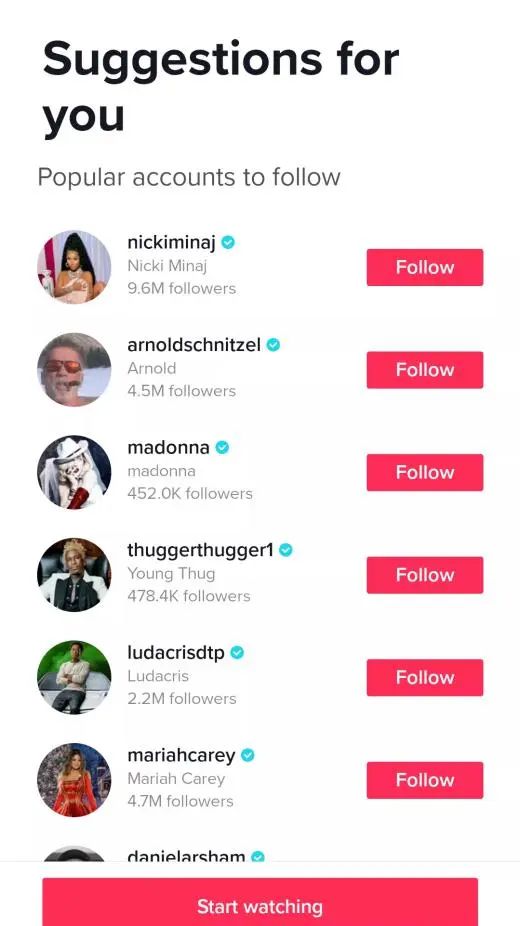Image resolution: width=520 pixels, height=926 pixels.
Task: Tap the verified badge next to ludacrisdtp
Action: 237,653
